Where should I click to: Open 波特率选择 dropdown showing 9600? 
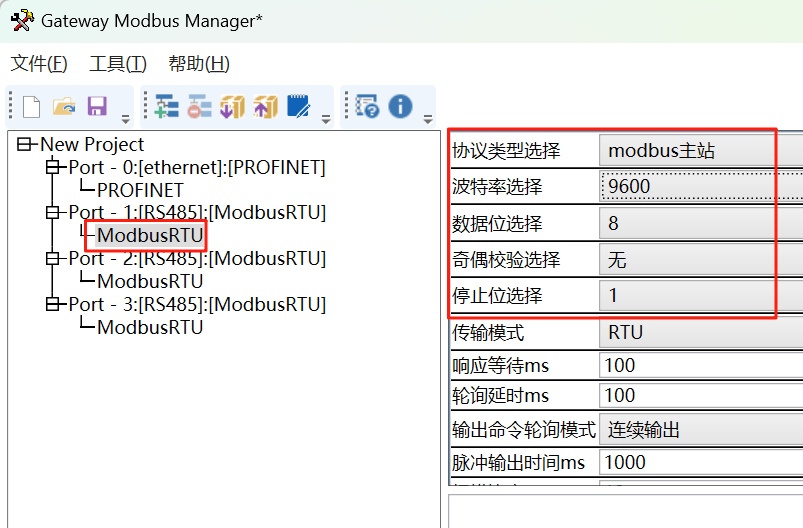click(x=701, y=186)
